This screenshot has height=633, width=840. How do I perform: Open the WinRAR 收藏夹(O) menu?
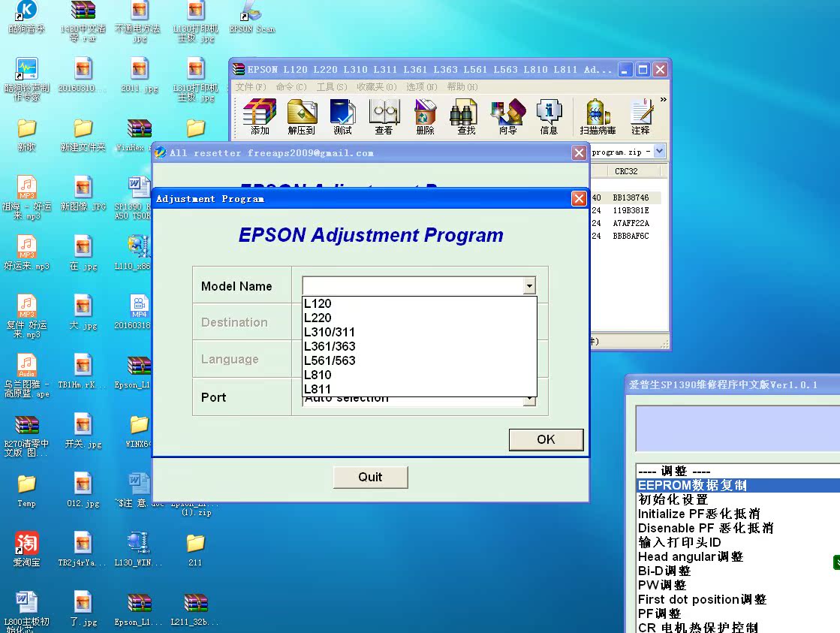(377, 87)
